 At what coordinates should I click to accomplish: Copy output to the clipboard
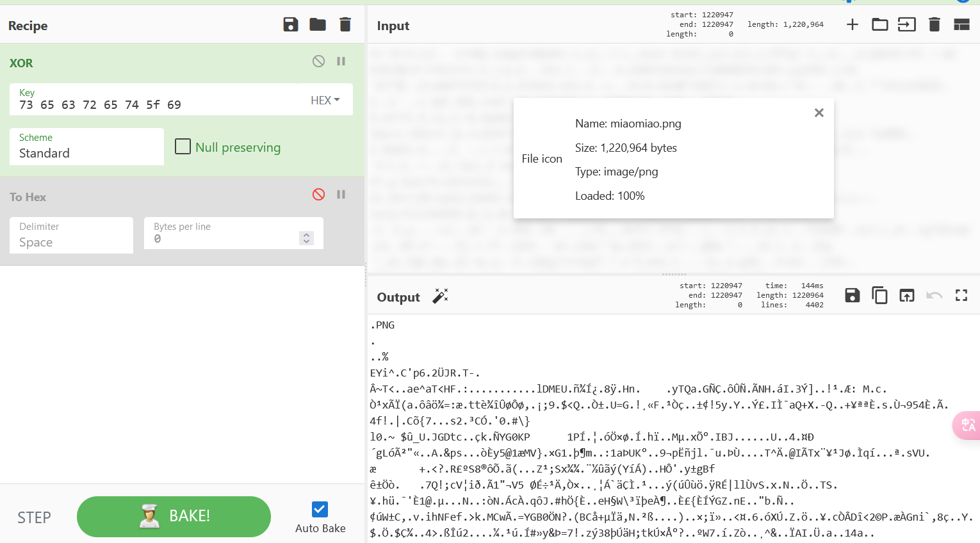point(879,295)
